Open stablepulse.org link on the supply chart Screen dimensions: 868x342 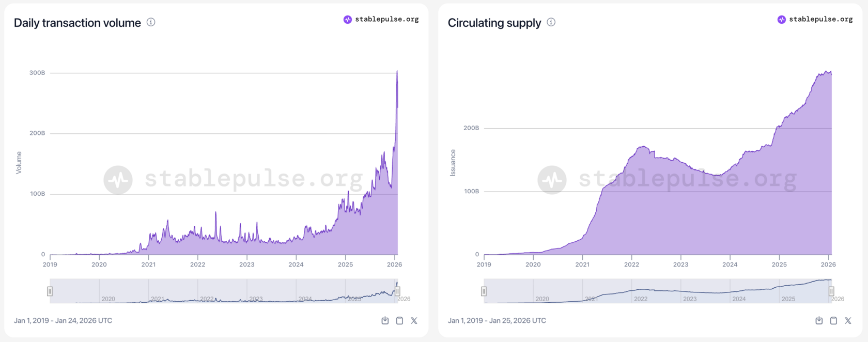click(x=815, y=20)
